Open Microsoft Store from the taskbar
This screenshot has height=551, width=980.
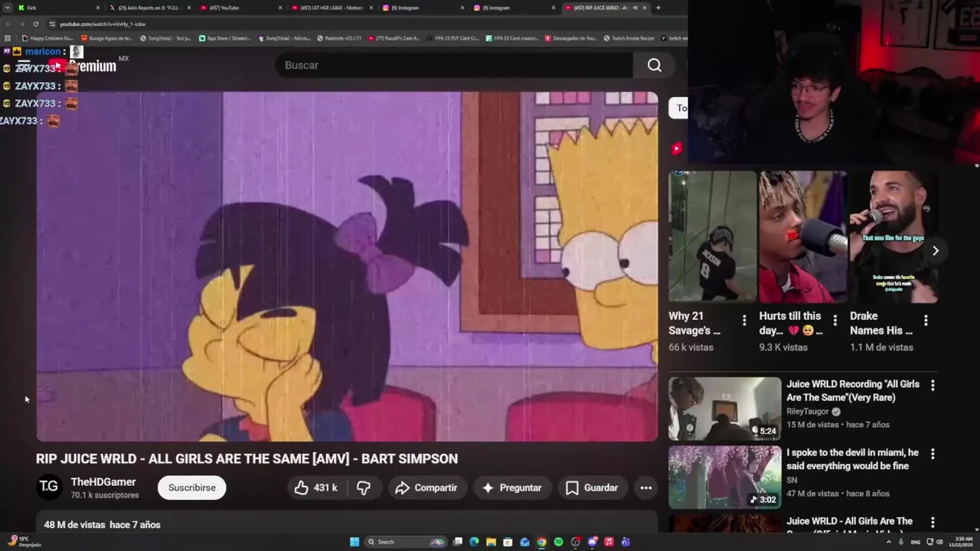click(508, 542)
